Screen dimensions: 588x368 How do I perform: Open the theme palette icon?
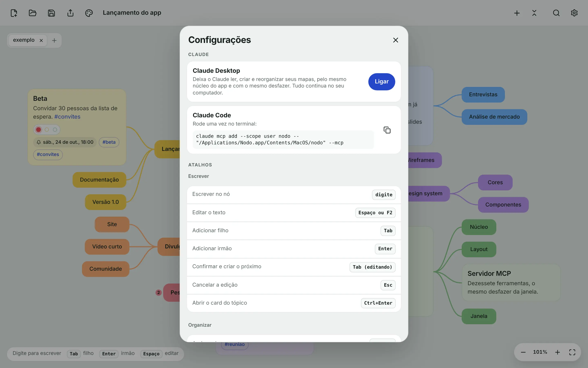89,13
